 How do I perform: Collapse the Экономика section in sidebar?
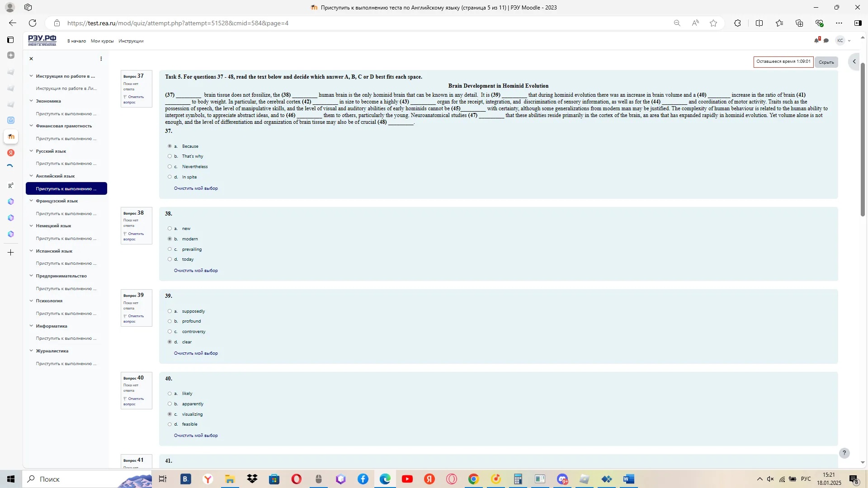pyautogui.click(x=31, y=101)
